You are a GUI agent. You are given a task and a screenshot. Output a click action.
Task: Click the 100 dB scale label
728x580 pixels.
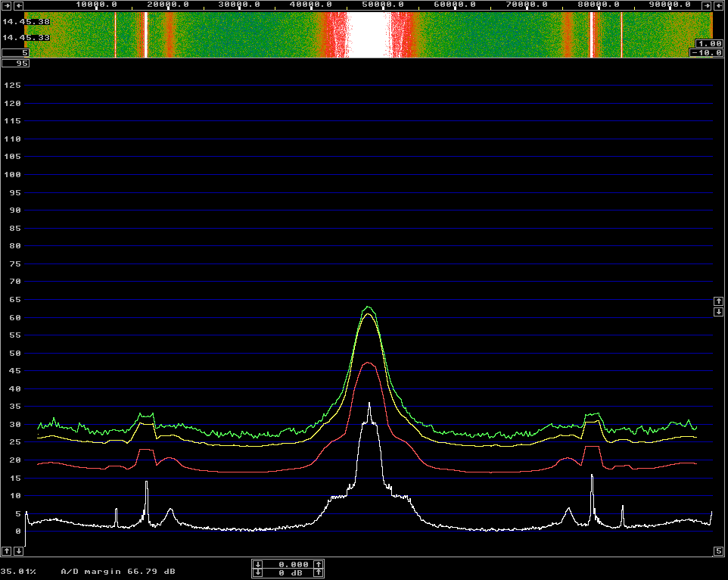(13, 175)
